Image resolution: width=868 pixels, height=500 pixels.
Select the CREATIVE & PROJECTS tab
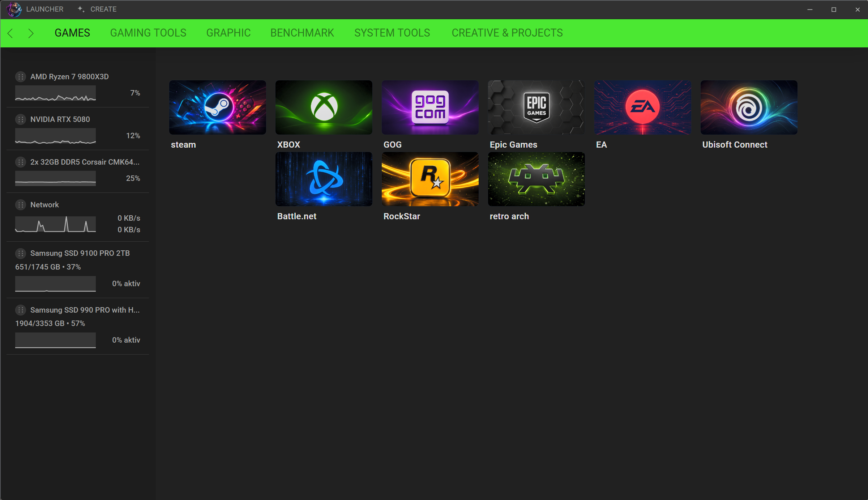507,33
